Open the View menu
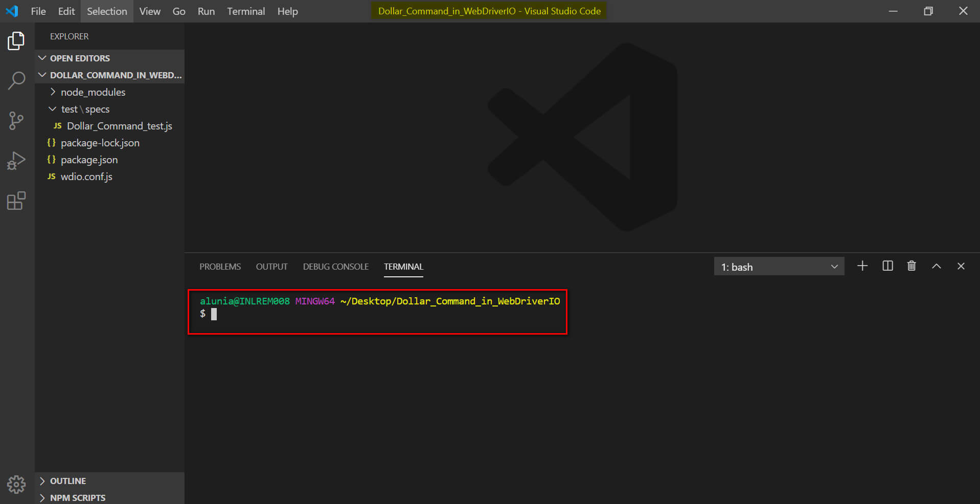The width and height of the screenshot is (980, 504). (150, 11)
